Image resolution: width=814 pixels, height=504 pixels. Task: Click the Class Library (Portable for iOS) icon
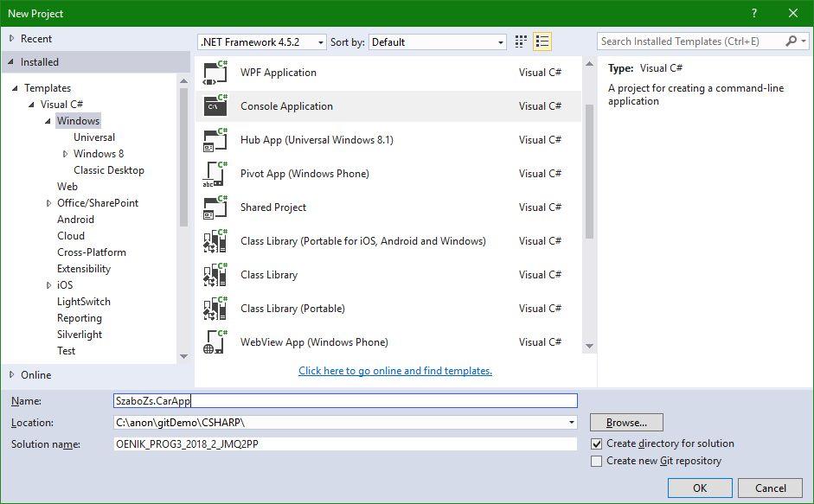tap(215, 241)
